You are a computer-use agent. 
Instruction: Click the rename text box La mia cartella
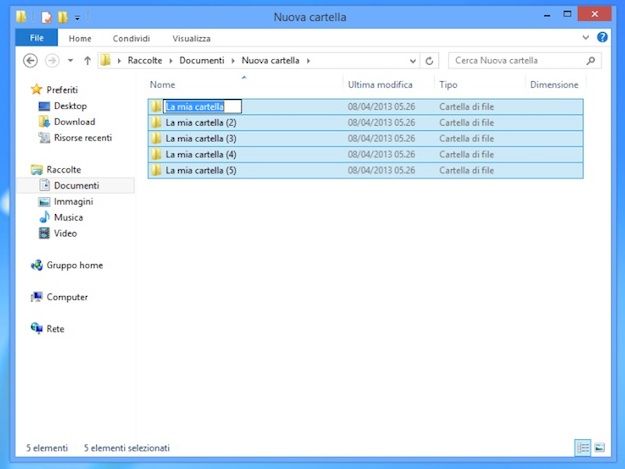[x=202, y=107]
